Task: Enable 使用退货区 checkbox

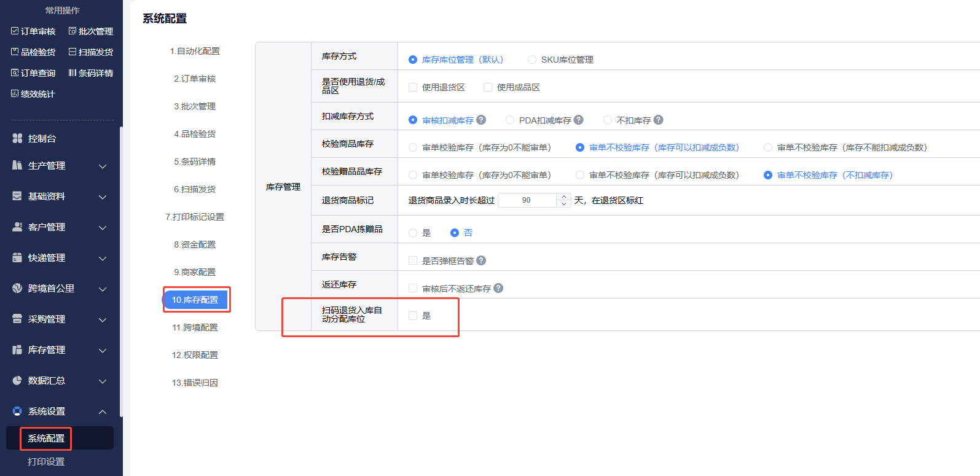Action: pyautogui.click(x=413, y=87)
